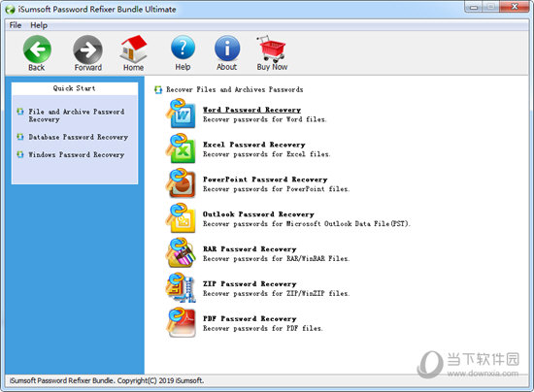Click 'Recover passwords for PDF files.' text
The image size is (534, 392).
(263, 328)
